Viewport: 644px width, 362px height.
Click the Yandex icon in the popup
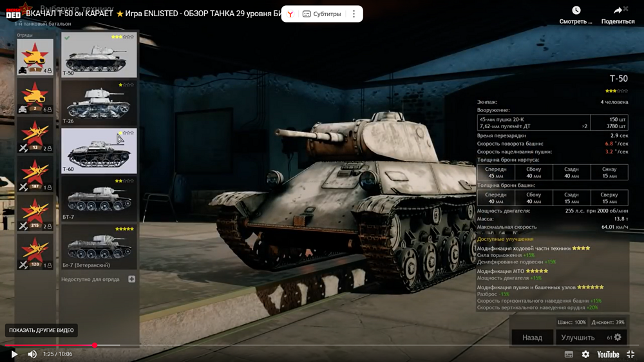(291, 14)
